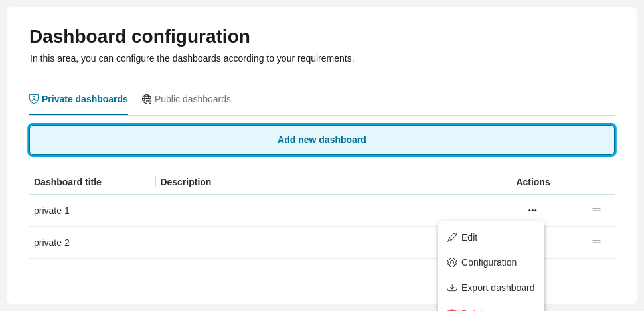
Task: Click the Dashboard configuration heading
Action: click(x=139, y=36)
